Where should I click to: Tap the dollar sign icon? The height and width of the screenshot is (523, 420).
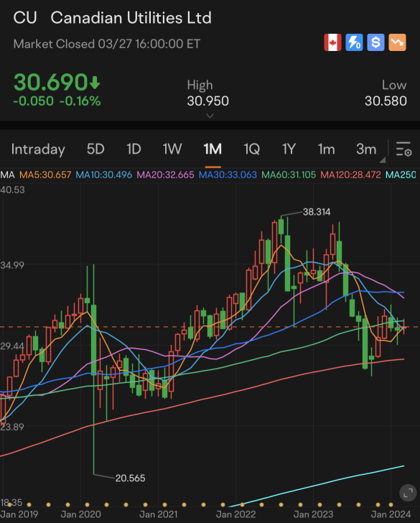point(375,42)
